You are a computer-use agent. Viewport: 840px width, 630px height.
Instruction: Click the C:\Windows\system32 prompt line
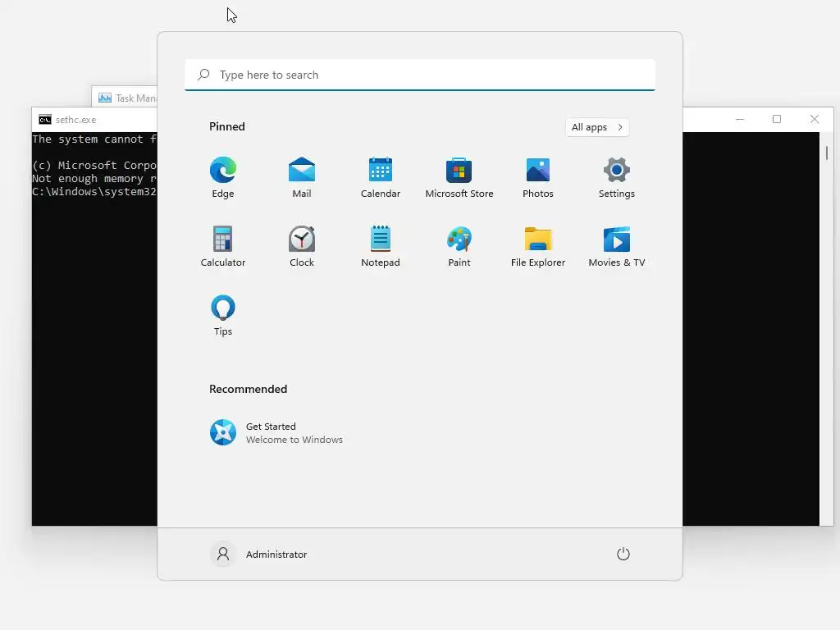click(x=94, y=191)
